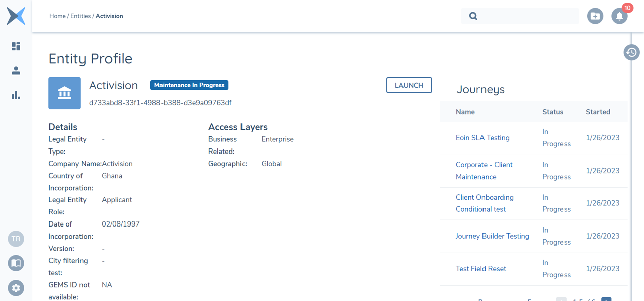
Task: Go to Home in breadcrumb
Action: [57, 16]
